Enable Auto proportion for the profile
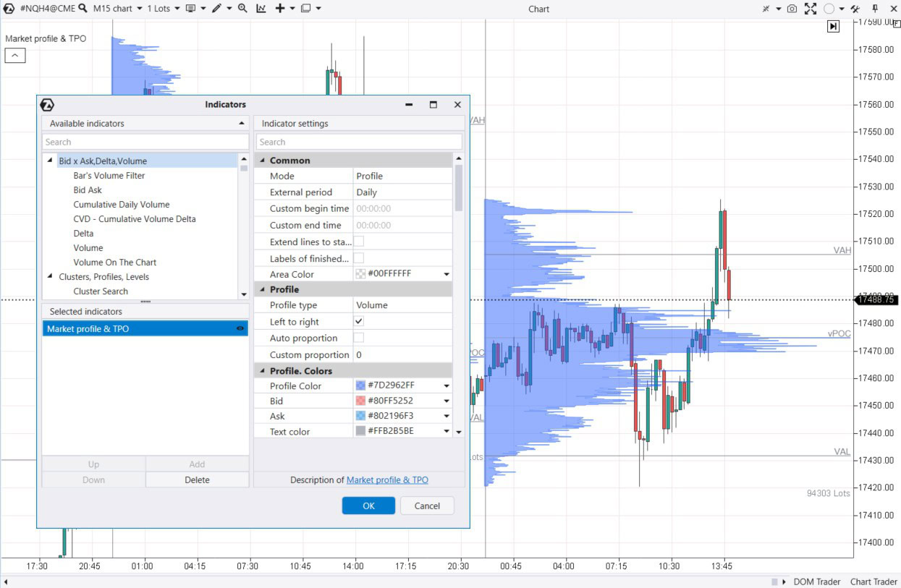This screenshot has height=588, width=901. (x=358, y=338)
